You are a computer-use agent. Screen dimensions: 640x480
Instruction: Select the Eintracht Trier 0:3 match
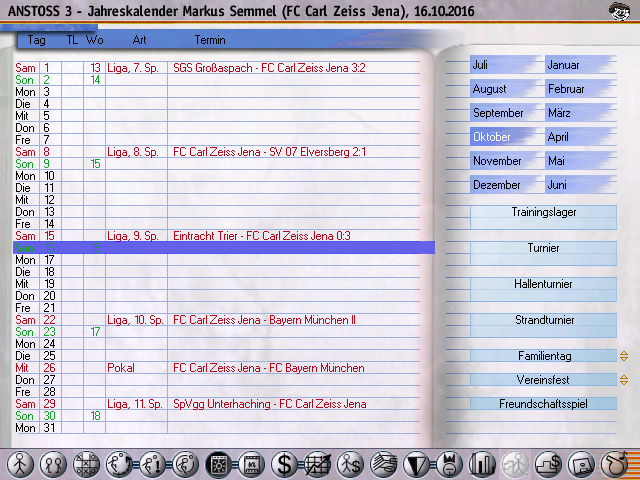coord(262,236)
